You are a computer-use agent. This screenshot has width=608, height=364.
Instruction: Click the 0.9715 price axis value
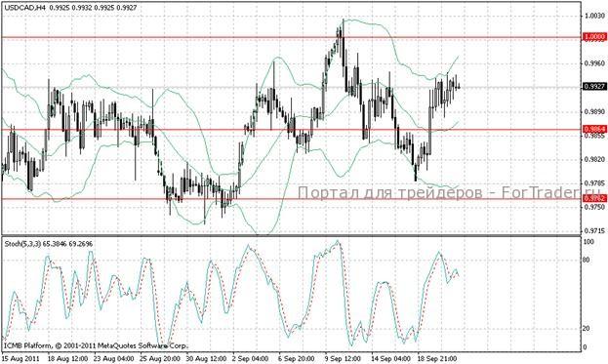click(594, 231)
